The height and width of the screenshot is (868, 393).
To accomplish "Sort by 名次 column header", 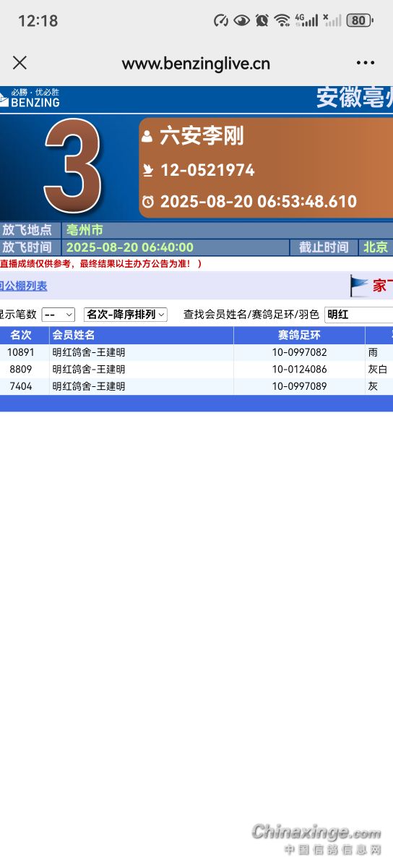I will tap(21, 336).
